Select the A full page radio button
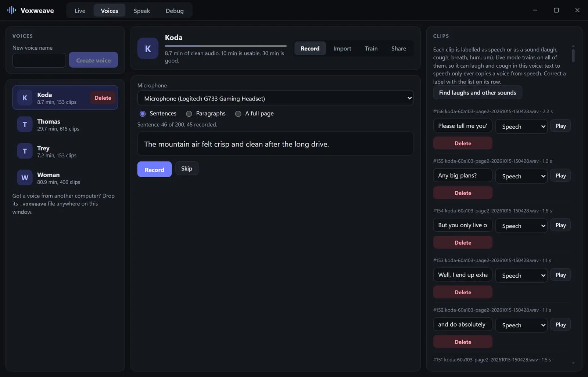The width and height of the screenshot is (588, 377). coord(238,114)
